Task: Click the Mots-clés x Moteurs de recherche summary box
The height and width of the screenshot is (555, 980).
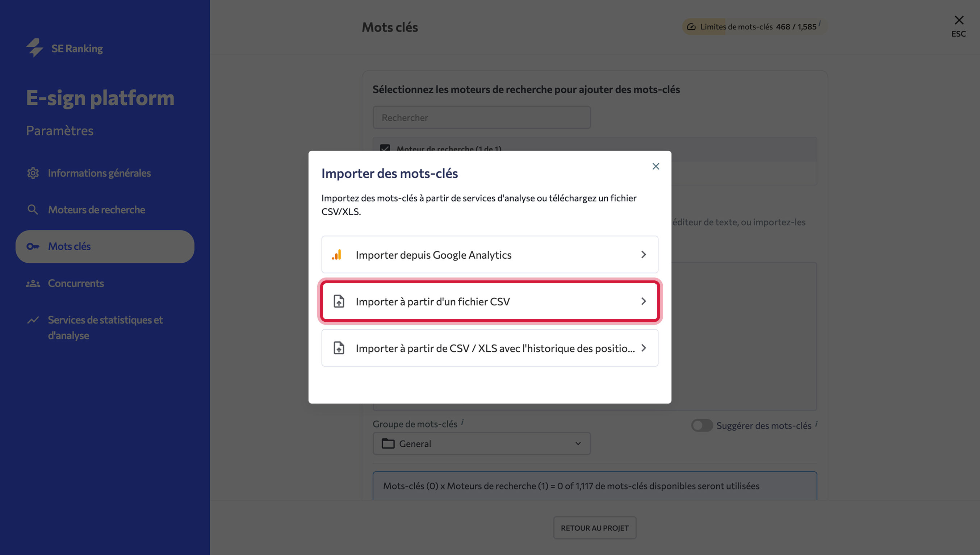Action: [595, 485]
